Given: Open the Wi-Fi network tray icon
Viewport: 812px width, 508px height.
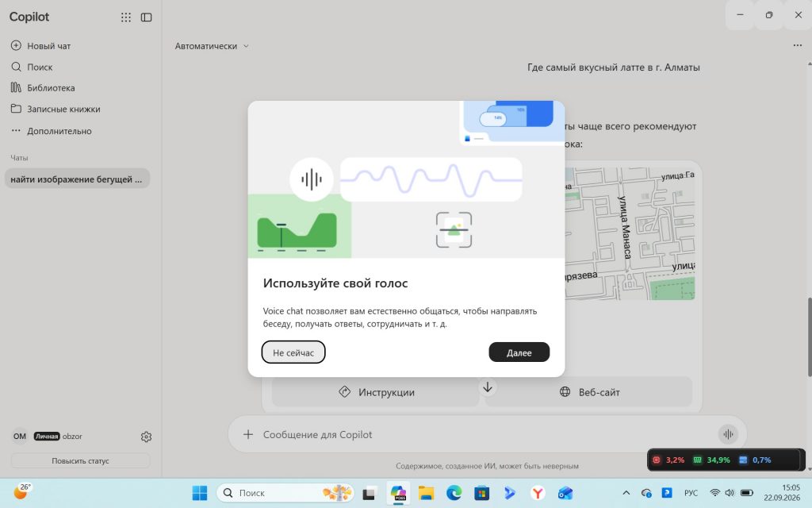Looking at the screenshot, I should click(x=714, y=492).
